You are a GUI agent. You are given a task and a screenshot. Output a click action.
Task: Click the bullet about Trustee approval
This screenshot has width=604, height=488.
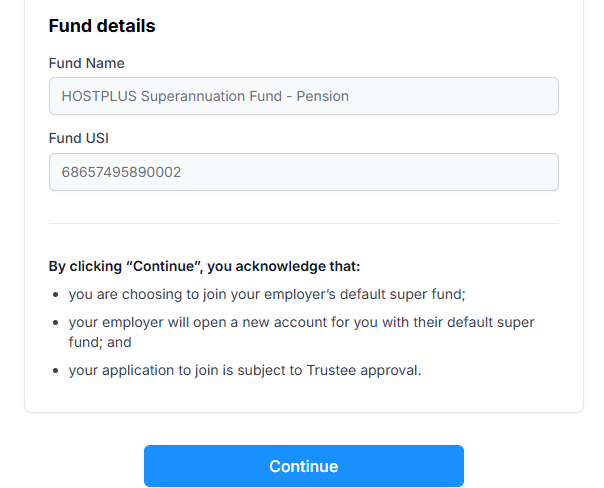click(245, 370)
